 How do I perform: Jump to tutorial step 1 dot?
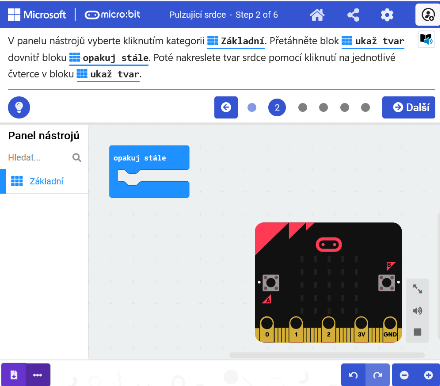pos(252,107)
